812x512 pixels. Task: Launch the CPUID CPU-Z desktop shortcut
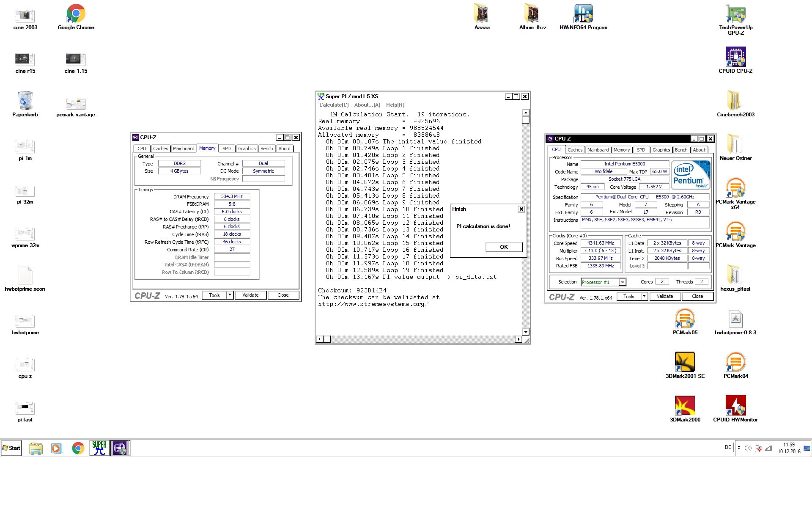click(x=736, y=60)
